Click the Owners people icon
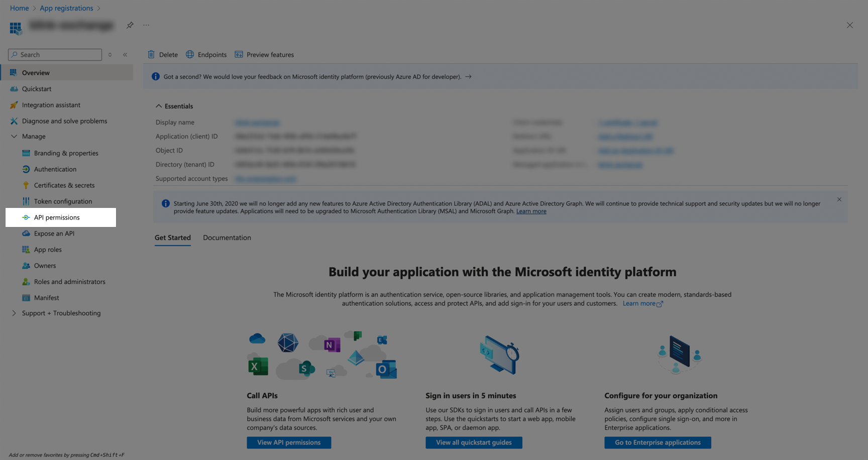 point(26,266)
